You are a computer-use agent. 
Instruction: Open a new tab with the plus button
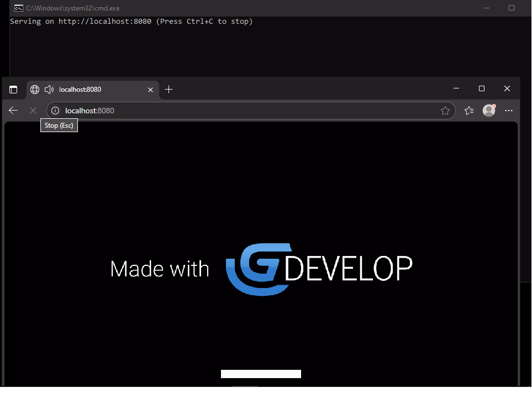[169, 90]
